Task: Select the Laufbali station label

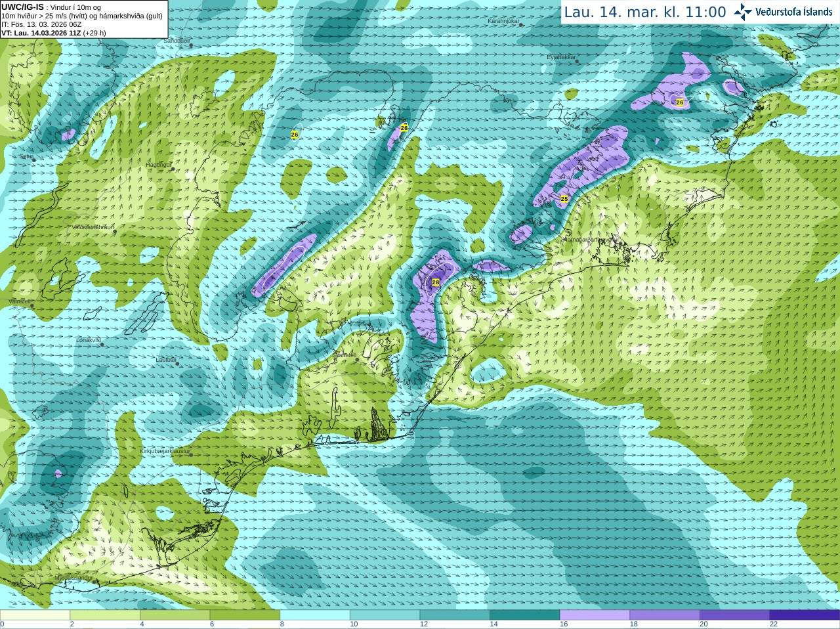Action: [165, 360]
